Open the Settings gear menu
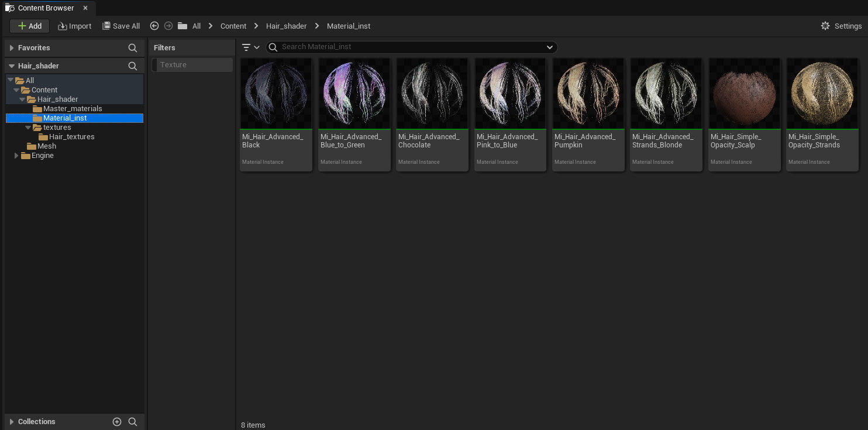 pos(841,26)
